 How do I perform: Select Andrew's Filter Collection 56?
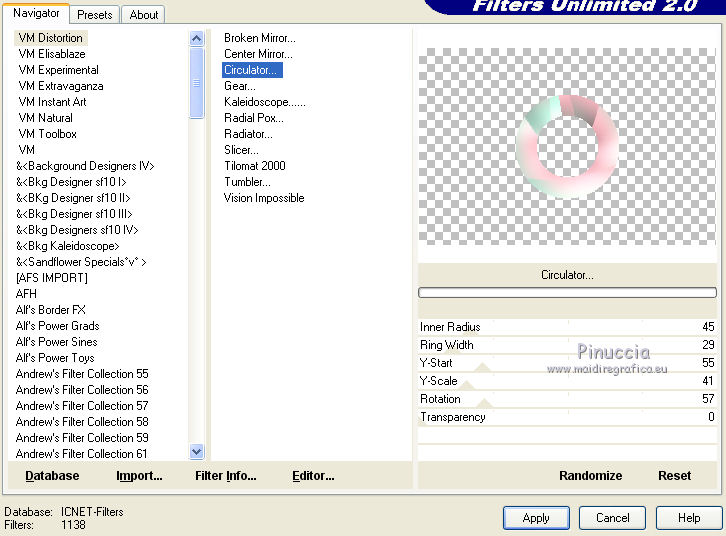coord(82,390)
